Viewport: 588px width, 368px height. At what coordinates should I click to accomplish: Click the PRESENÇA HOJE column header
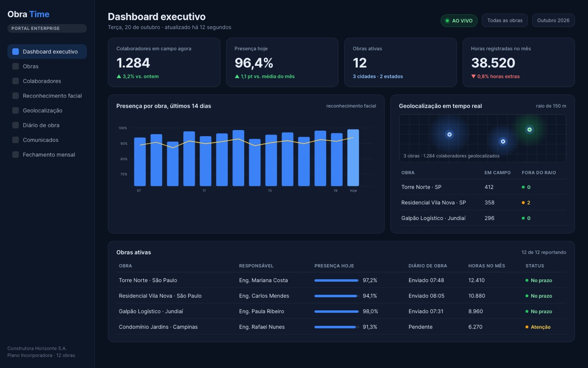pos(334,266)
